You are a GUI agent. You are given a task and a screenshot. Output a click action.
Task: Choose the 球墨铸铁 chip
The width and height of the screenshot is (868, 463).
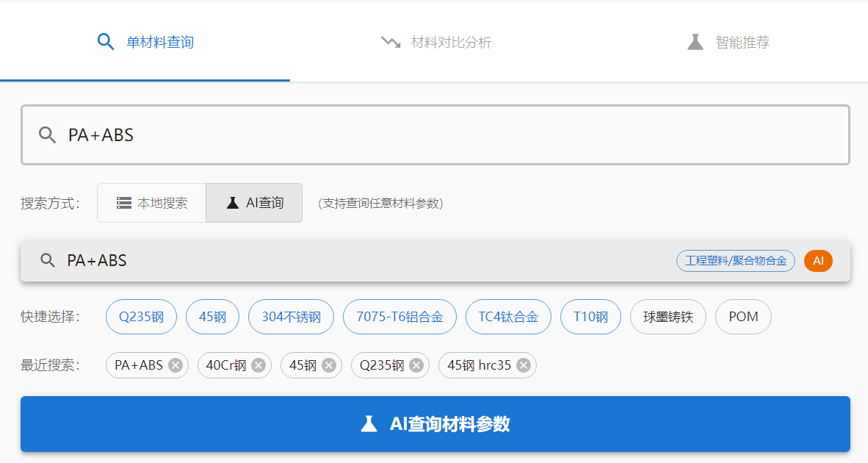pyautogui.click(x=668, y=317)
